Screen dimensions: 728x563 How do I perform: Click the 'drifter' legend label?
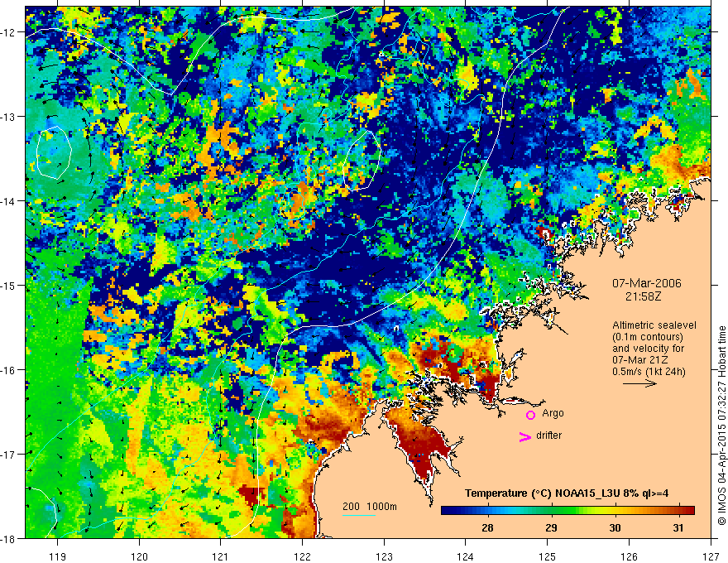[548, 435]
